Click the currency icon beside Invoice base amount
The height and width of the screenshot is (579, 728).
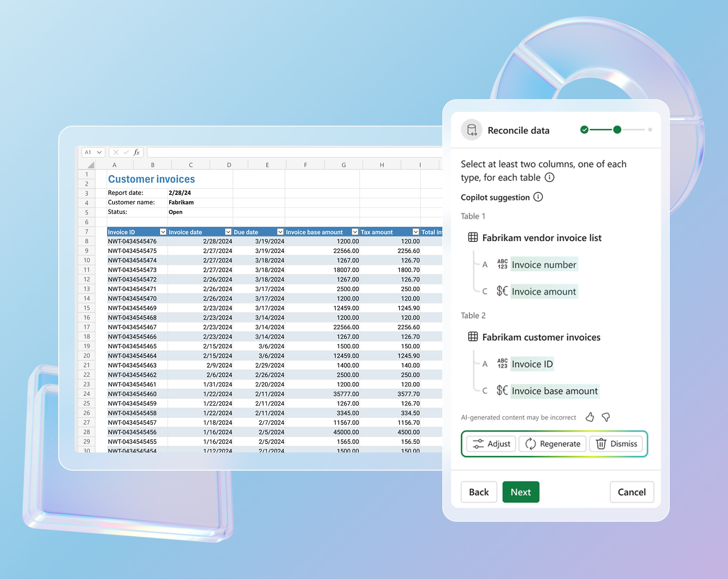[x=502, y=391]
